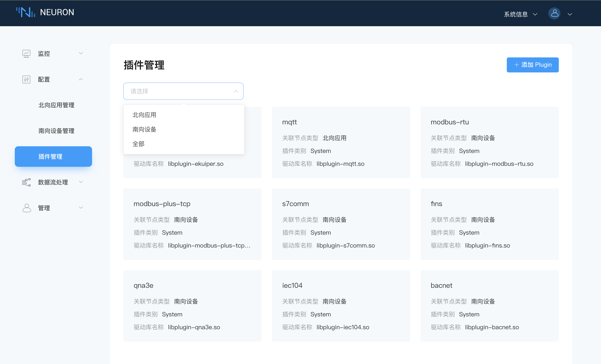Select 全部 from the dropdown list

pos(184,144)
